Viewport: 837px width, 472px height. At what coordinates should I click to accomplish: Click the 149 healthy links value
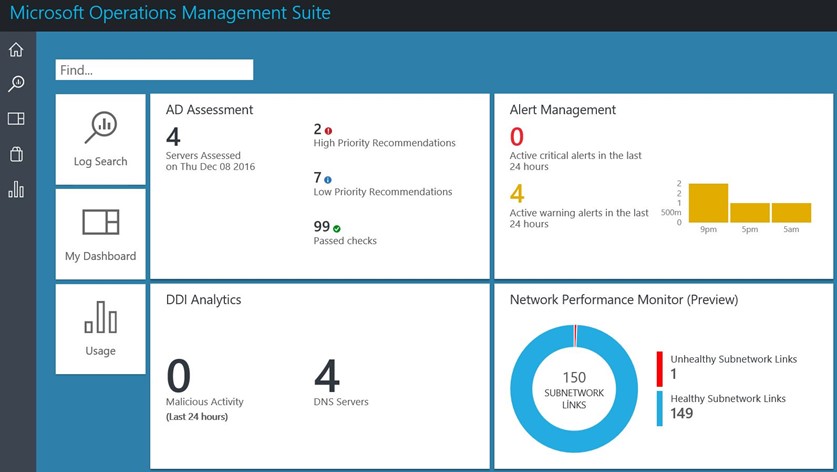tap(682, 414)
